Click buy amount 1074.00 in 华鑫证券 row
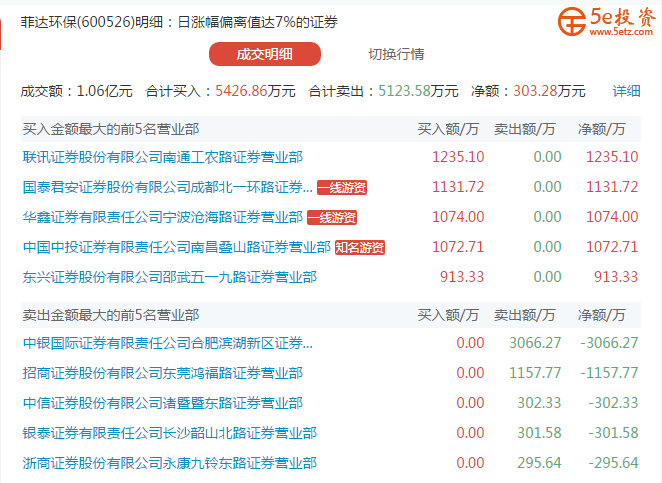The width and height of the screenshot is (662, 483). 458,217
